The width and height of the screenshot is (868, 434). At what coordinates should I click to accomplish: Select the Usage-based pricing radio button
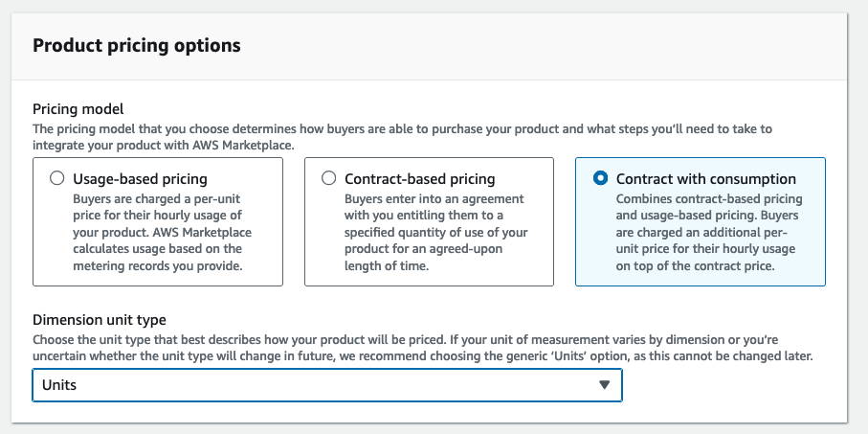click(x=57, y=178)
